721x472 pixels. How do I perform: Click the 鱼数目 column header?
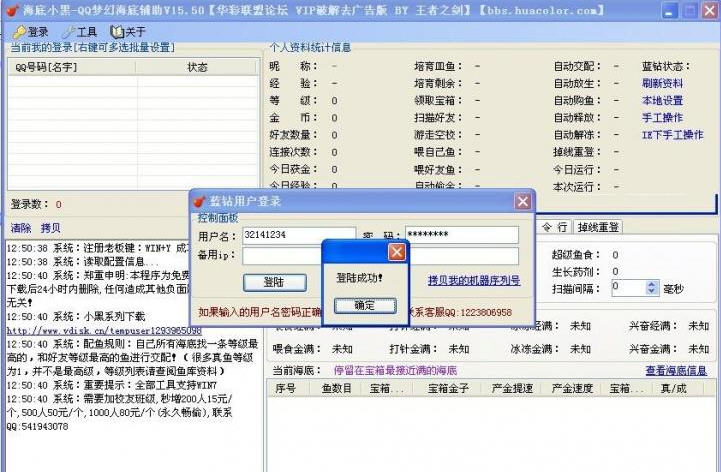(x=337, y=388)
